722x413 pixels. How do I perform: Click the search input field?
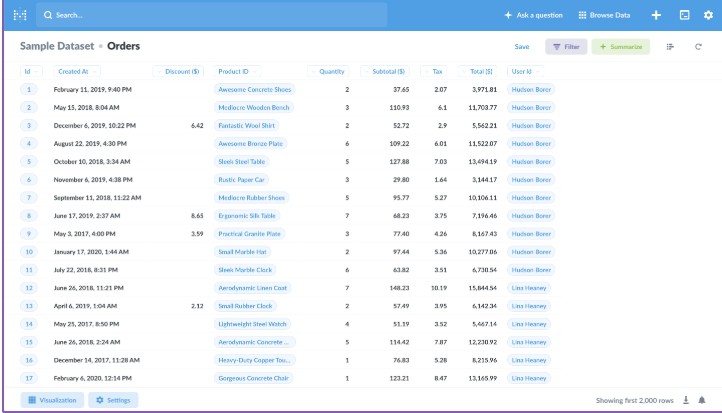211,15
